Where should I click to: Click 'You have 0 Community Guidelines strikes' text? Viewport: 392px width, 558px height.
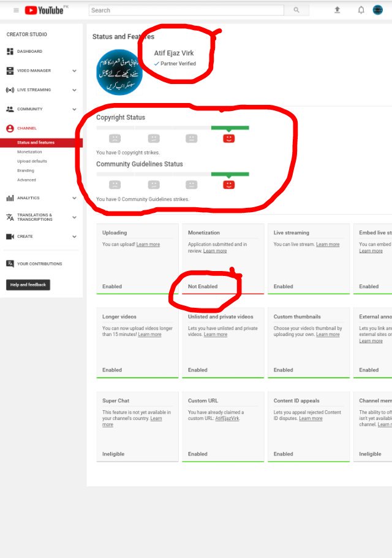pos(143,199)
